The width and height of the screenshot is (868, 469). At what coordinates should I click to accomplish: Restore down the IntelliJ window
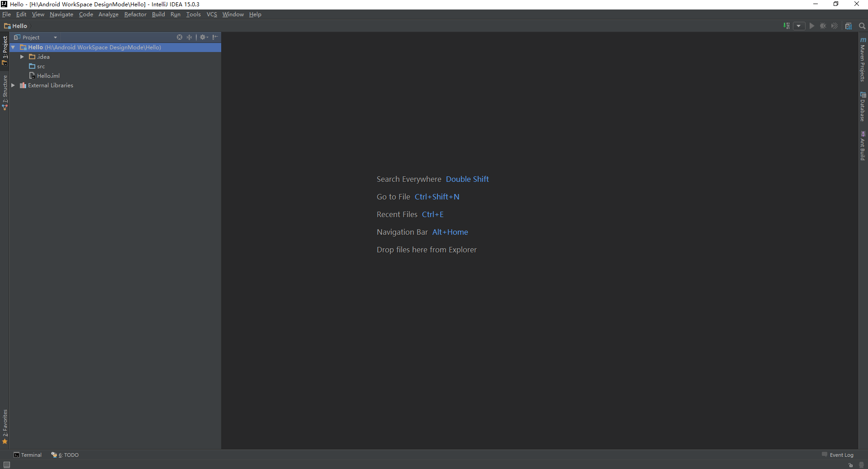point(836,4)
